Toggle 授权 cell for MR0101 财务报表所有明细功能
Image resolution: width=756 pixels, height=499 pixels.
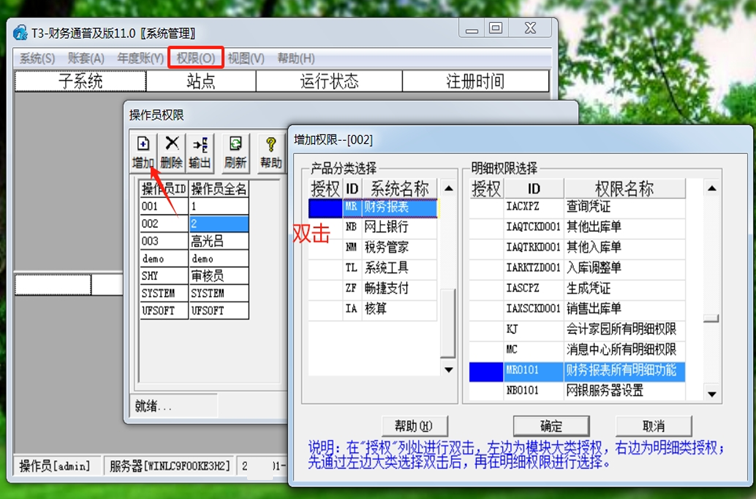point(486,370)
